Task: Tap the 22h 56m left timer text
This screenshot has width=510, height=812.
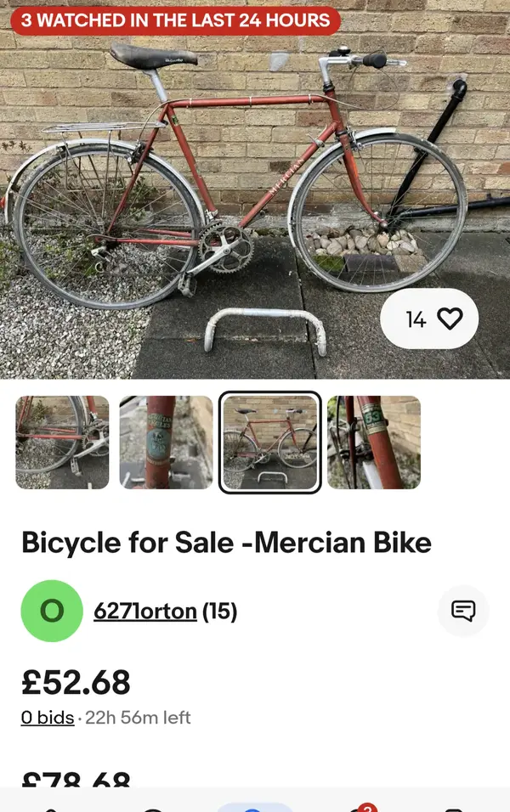Action: point(139,718)
